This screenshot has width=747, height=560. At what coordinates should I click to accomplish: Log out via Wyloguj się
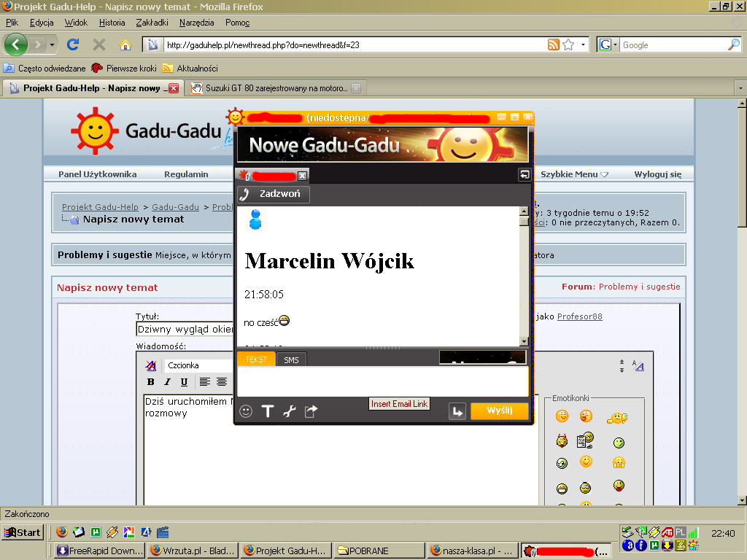click(657, 174)
